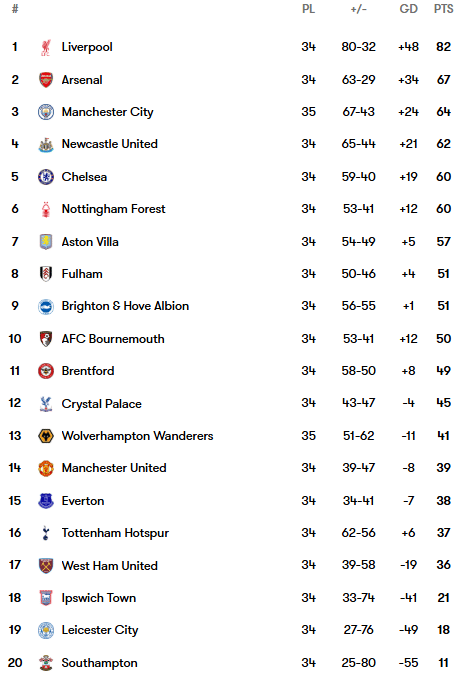Viewport: 462px width, 681px height.
Task: Click the Ipswich Town team name
Action: click(x=99, y=598)
